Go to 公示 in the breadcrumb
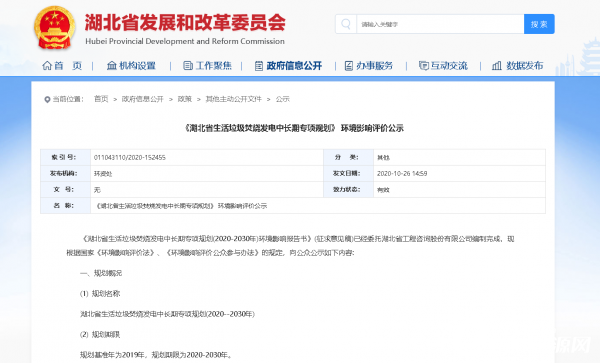Viewport: 600px width, 363px height. coord(283,99)
